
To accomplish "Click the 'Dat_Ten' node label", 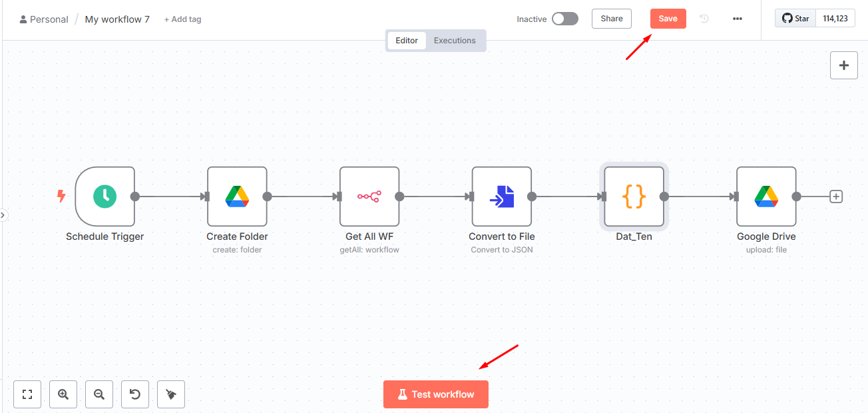I will (x=634, y=236).
